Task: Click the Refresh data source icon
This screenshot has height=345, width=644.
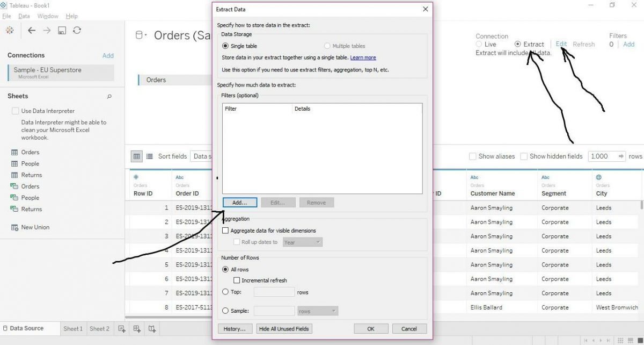Action: (x=77, y=30)
